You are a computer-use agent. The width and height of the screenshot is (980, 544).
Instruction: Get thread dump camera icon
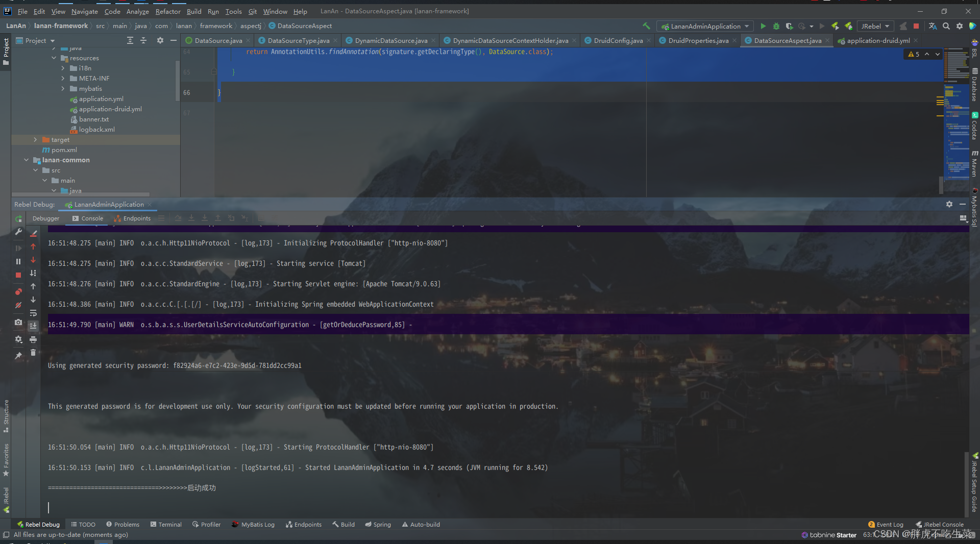pyautogui.click(x=18, y=322)
